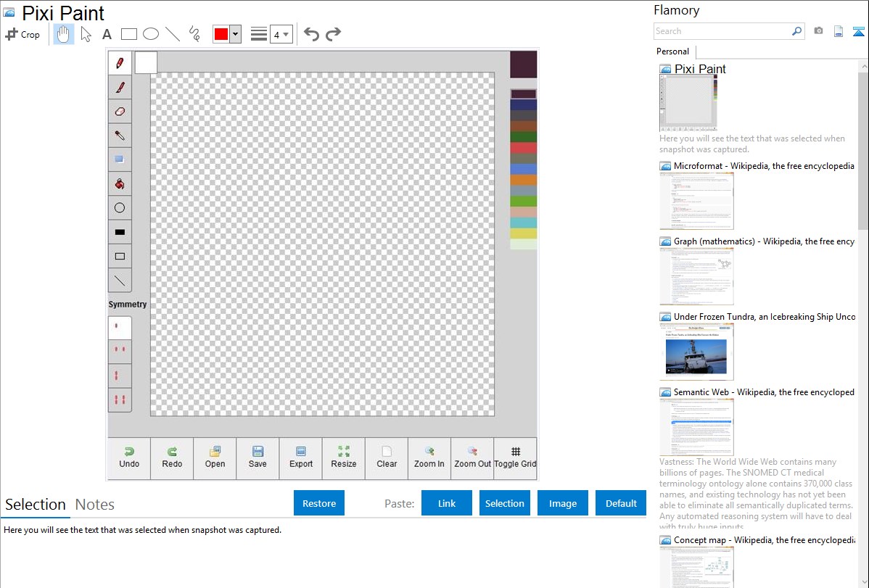Choose the hand pan tool
The image size is (869, 588).
(64, 34)
